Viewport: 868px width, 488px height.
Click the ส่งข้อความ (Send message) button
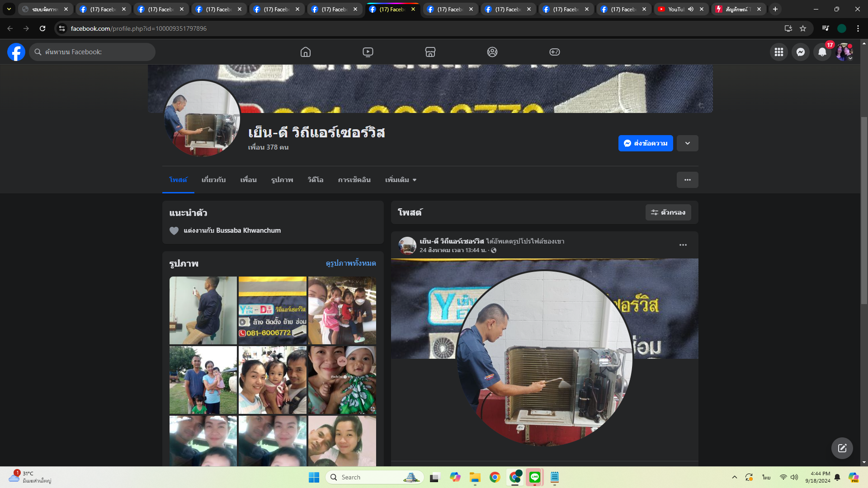[x=646, y=143]
